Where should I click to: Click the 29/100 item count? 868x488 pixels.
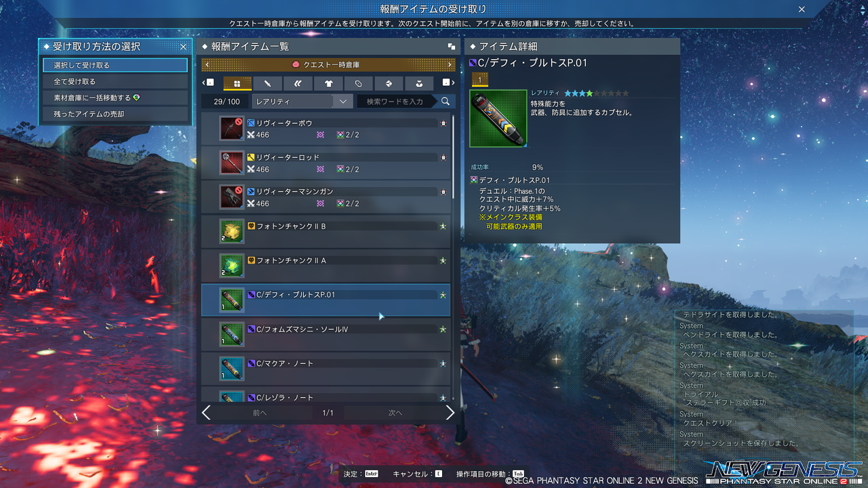point(226,102)
